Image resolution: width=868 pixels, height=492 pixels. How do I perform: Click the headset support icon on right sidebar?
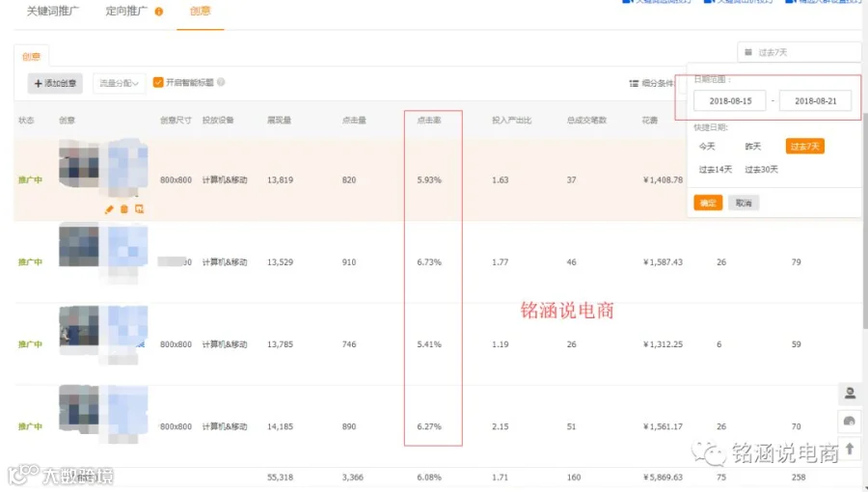(x=850, y=422)
